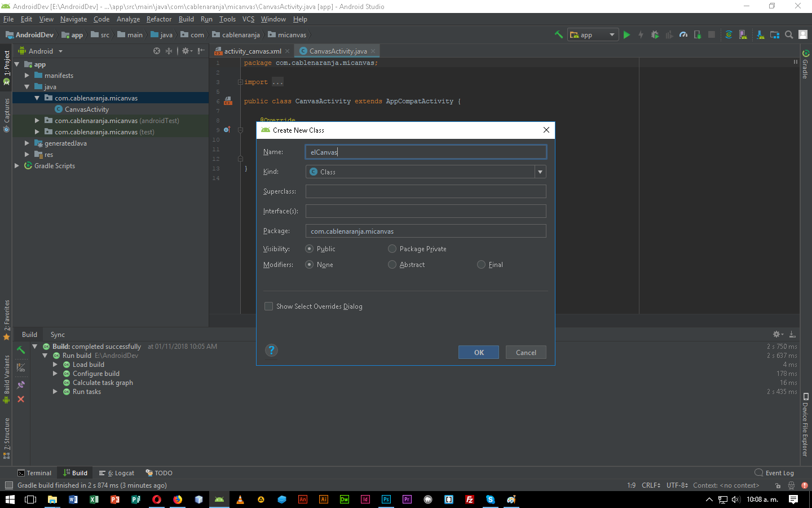This screenshot has width=812, height=508.
Task: Open the TODO tool window
Action: click(x=159, y=473)
